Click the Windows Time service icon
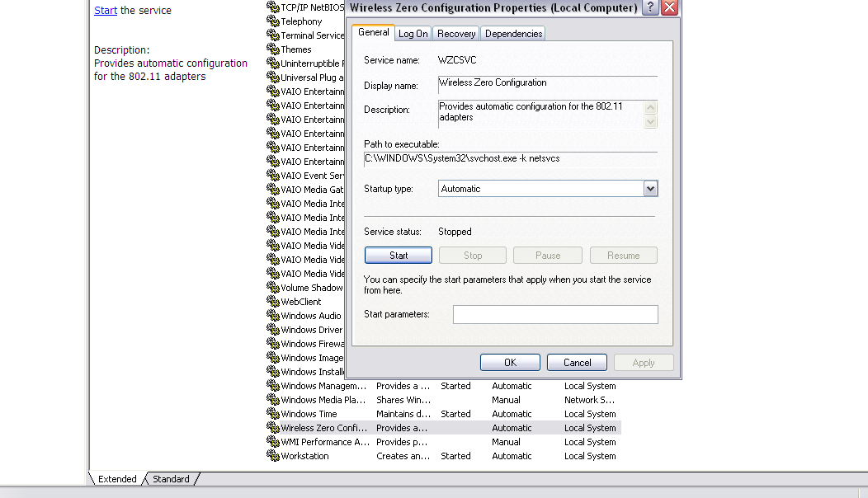The width and height of the screenshot is (868, 498). pos(273,414)
